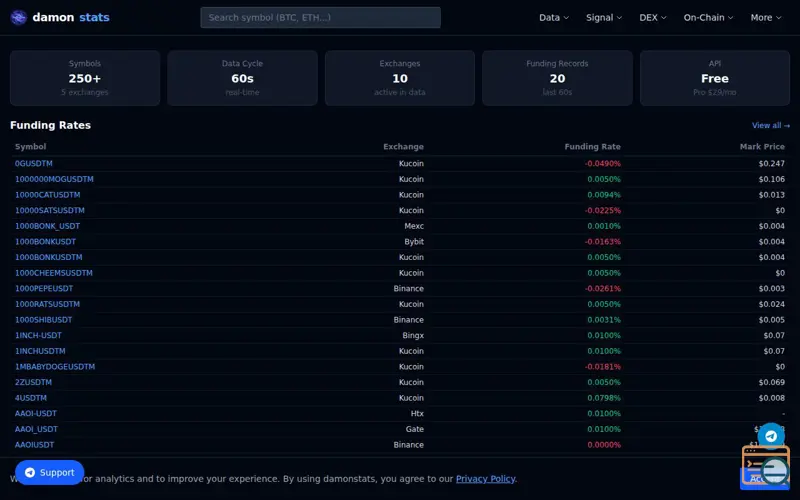The width and height of the screenshot is (800, 500).
Task: Open the 1000BONK_USDT symbol link
Action: point(47,226)
